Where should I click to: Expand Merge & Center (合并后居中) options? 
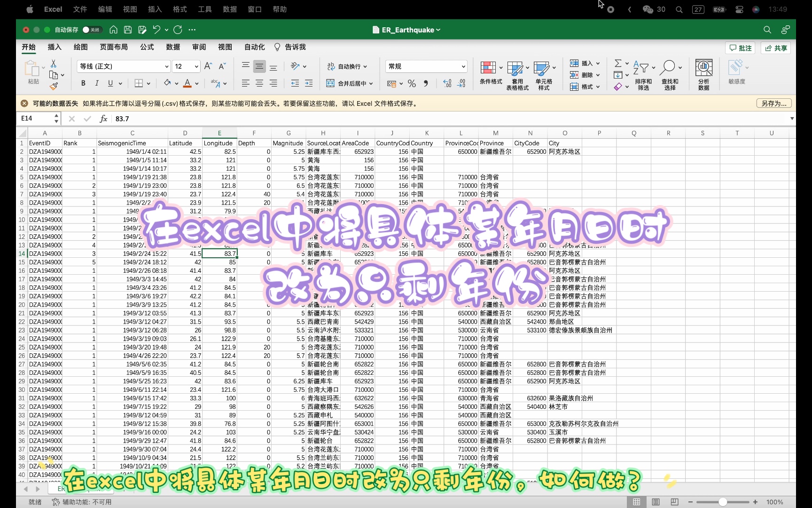[x=371, y=84]
